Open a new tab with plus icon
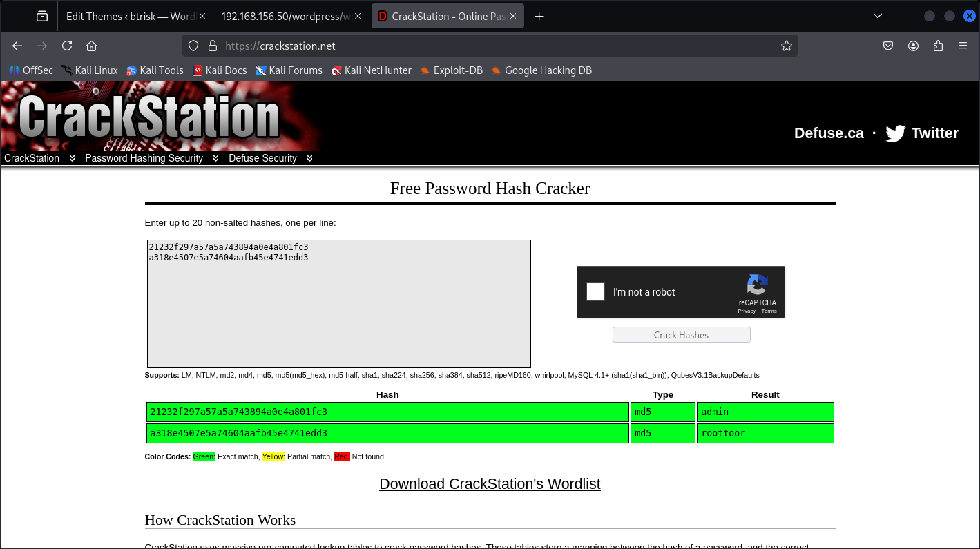The image size is (980, 549). coord(539,16)
